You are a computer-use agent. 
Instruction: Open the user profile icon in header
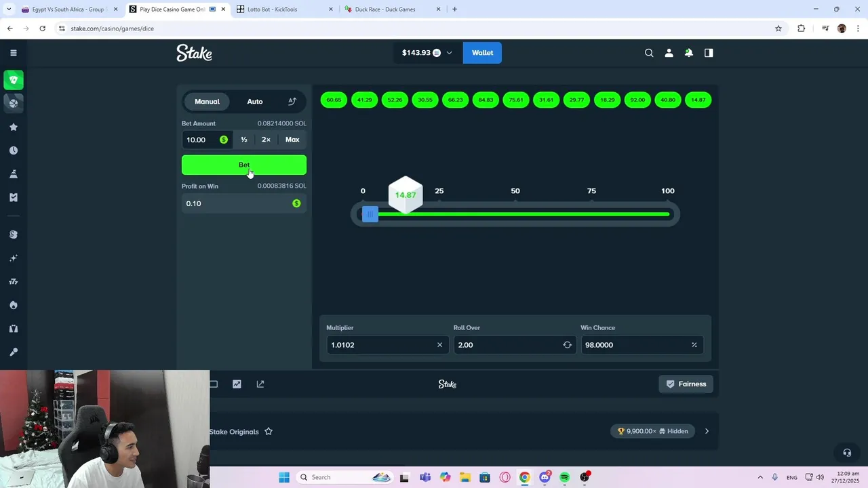tap(669, 53)
